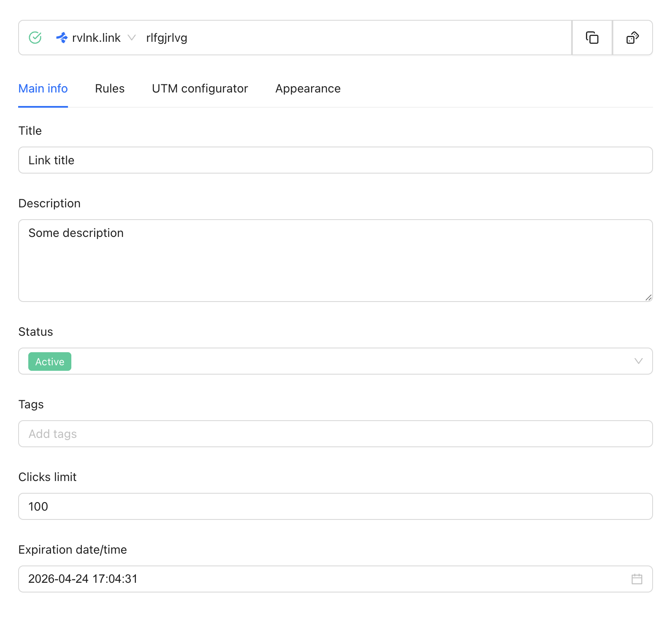Click the Tags label
672x617 pixels.
(x=31, y=405)
